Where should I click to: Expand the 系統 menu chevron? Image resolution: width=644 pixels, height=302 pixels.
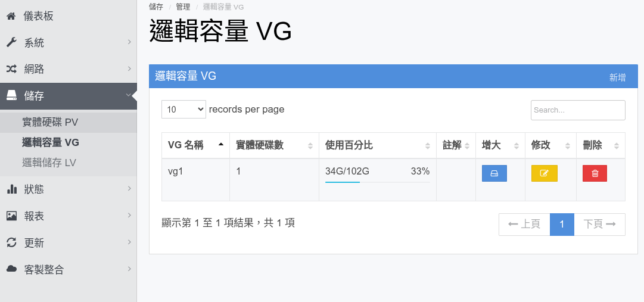(x=129, y=42)
